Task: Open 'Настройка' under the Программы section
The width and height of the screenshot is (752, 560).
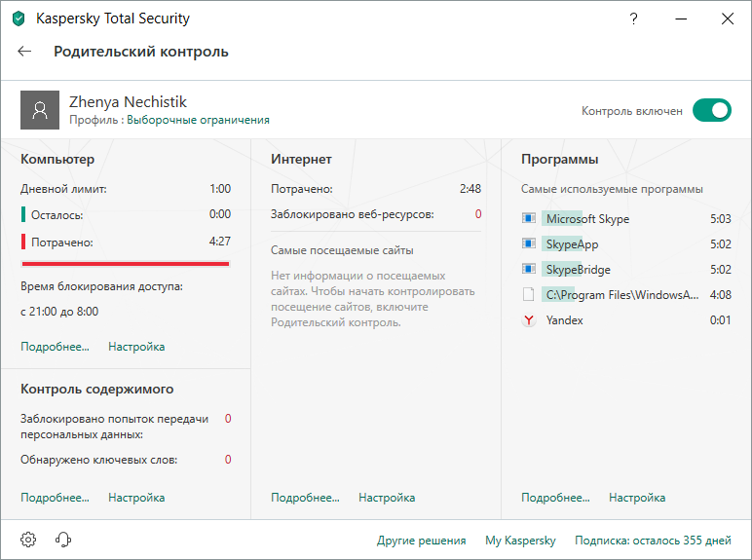Action: (x=637, y=498)
